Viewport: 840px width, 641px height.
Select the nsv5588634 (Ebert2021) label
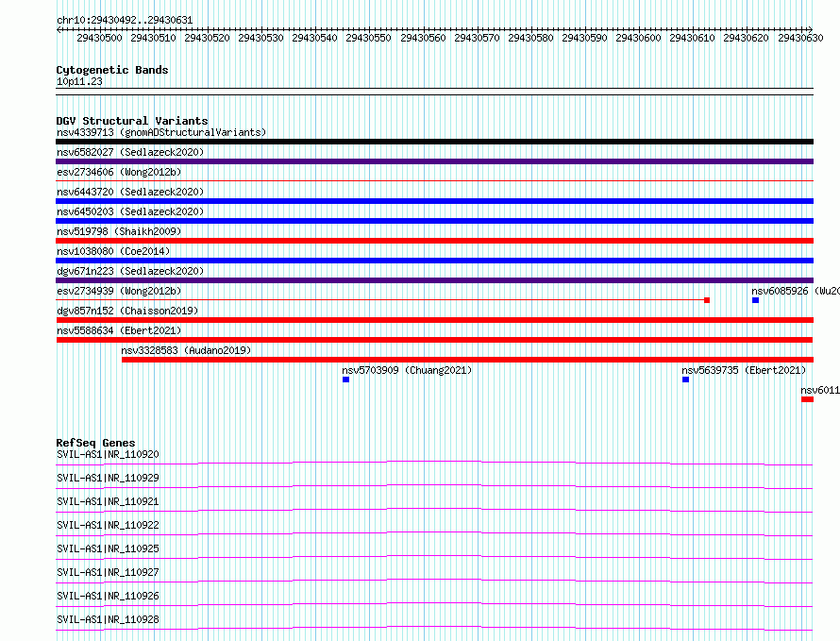pyautogui.click(x=119, y=330)
